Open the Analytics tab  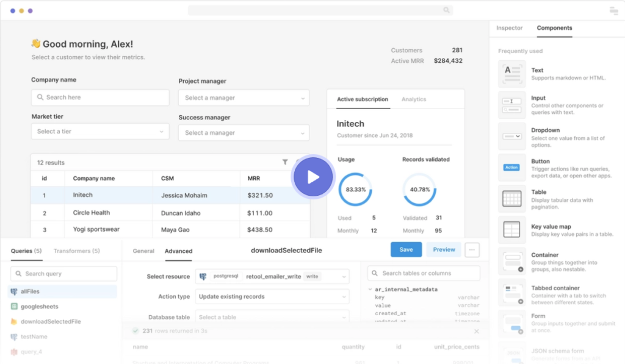click(x=414, y=99)
